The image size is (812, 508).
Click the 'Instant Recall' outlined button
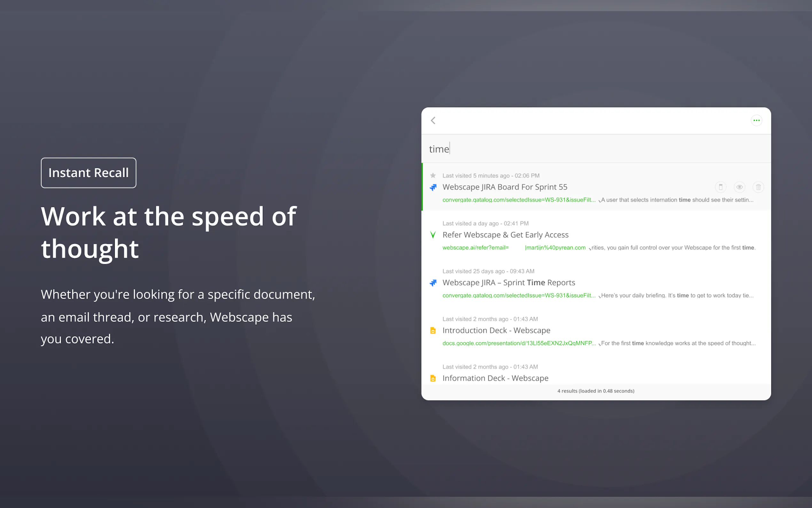(x=89, y=173)
